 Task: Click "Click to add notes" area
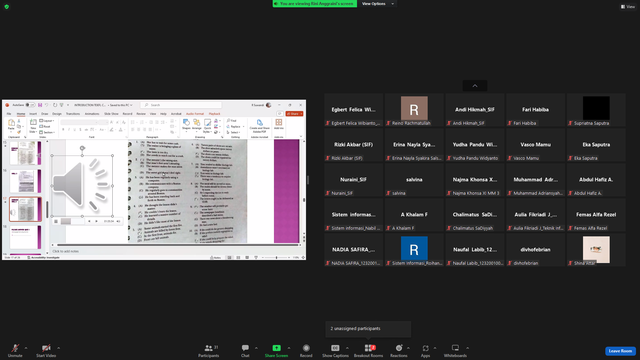pos(65,251)
